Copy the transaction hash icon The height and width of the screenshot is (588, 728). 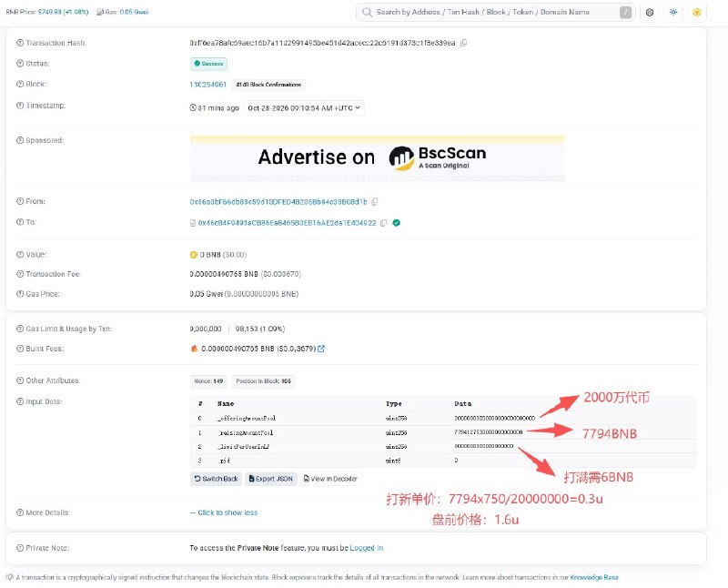click(x=463, y=43)
